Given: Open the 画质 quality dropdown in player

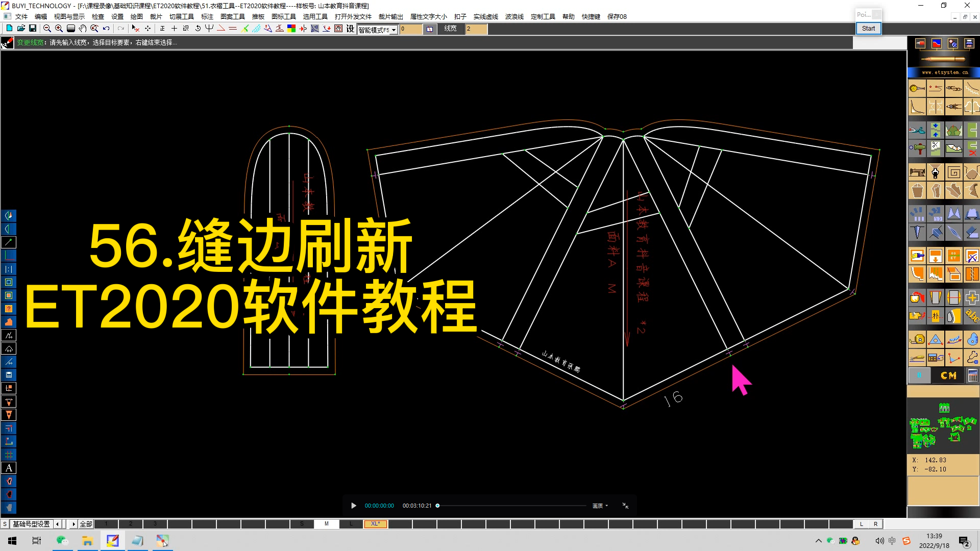Looking at the screenshot, I should click(x=600, y=506).
